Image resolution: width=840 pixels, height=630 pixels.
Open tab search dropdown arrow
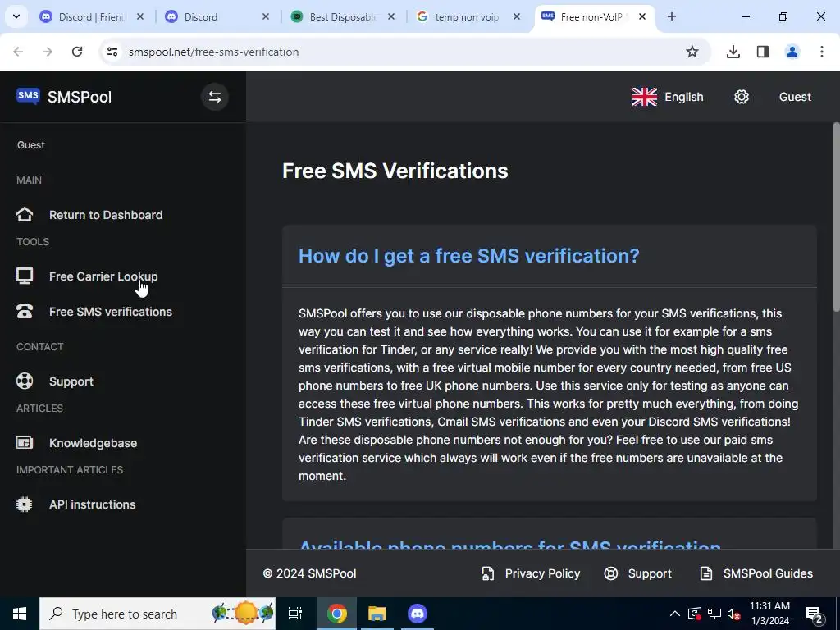16,16
